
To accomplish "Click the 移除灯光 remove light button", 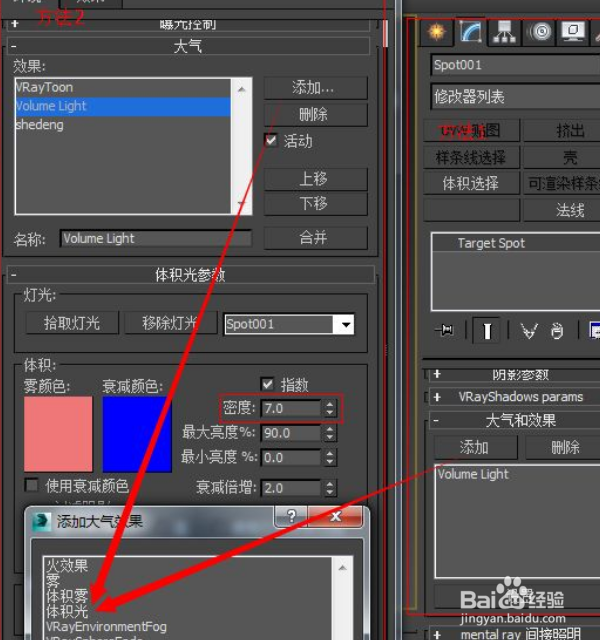I will click(171, 323).
